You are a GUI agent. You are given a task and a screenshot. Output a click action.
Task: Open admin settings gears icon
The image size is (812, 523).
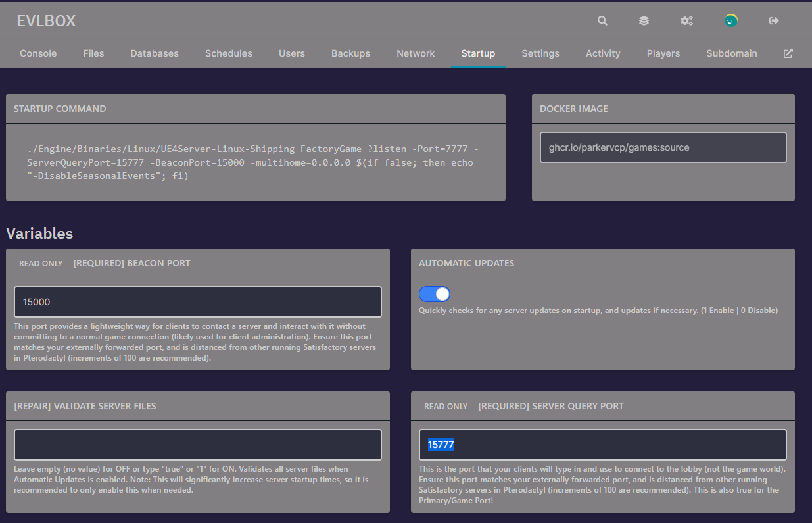click(686, 21)
